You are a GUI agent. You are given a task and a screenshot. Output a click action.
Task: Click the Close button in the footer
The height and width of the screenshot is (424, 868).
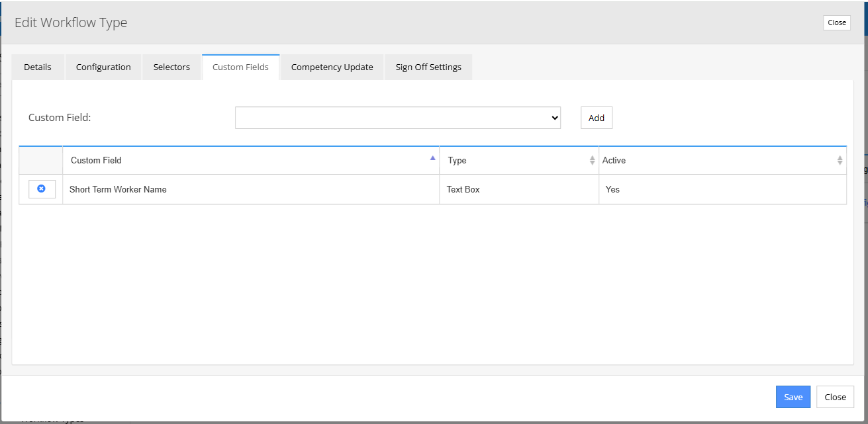(x=835, y=397)
